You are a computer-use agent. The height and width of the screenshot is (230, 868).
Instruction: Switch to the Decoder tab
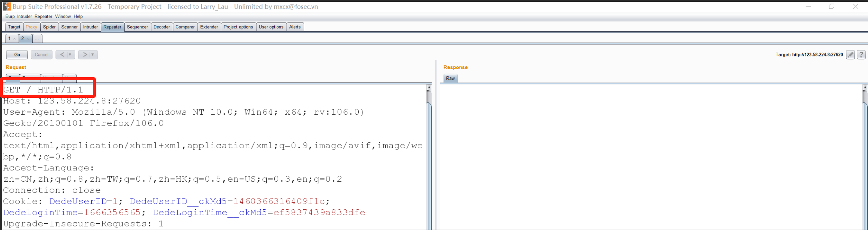(162, 27)
